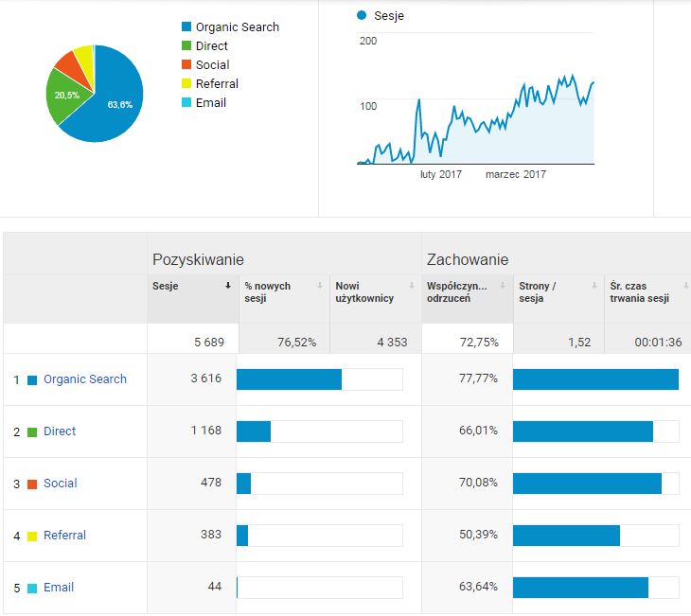691x616 pixels.
Task: Click the blue Organic Search legend swatch
Action: [x=186, y=27]
